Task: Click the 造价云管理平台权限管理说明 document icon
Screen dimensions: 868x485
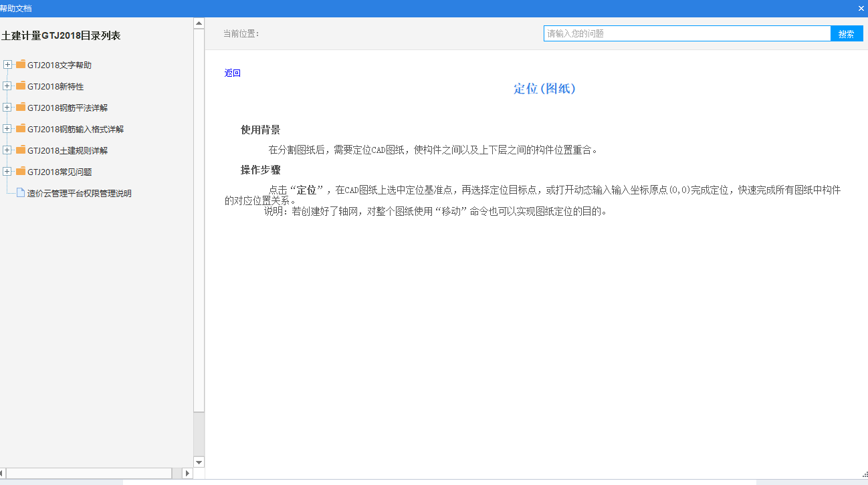Action: click(x=21, y=193)
